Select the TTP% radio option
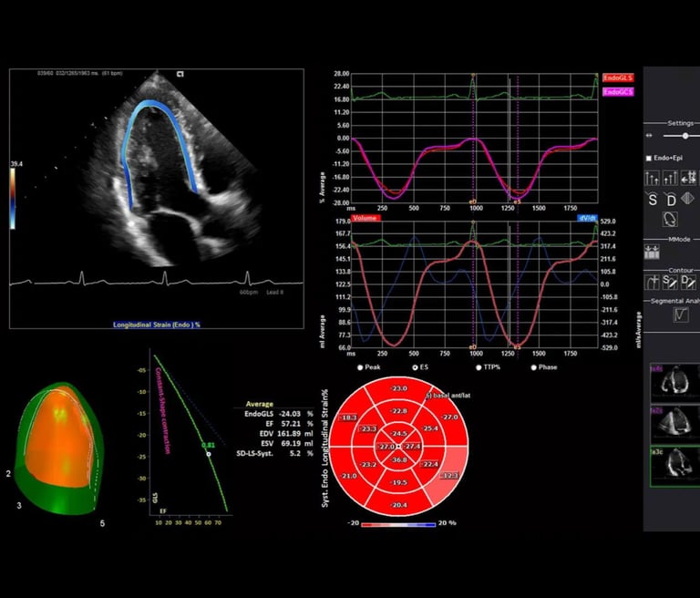Screen dimensions: 700x598 479,367
